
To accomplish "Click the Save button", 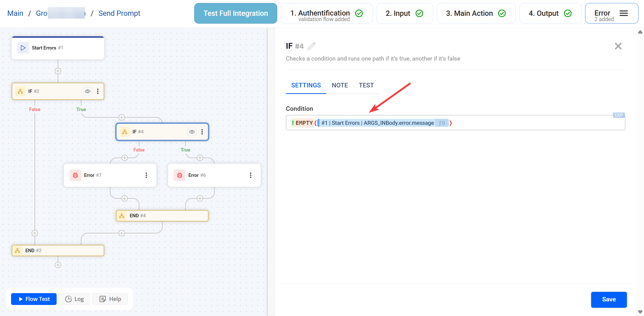I will click(609, 299).
